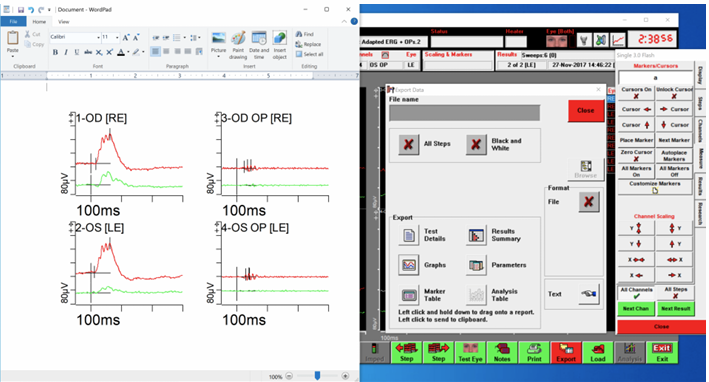The width and height of the screenshot is (709, 382).
Task: Open the Results Summary export icon
Action: point(476,235)
